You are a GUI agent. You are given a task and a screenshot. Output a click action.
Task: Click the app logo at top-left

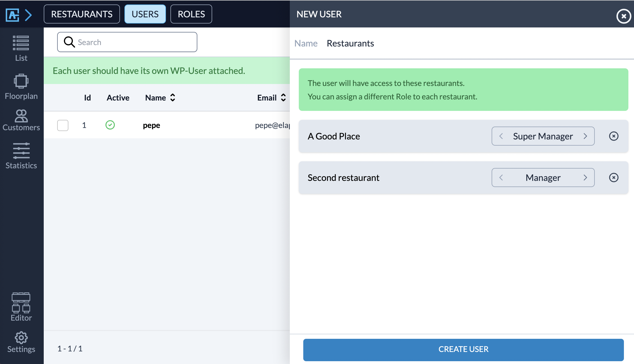click(x=13, y=15)
